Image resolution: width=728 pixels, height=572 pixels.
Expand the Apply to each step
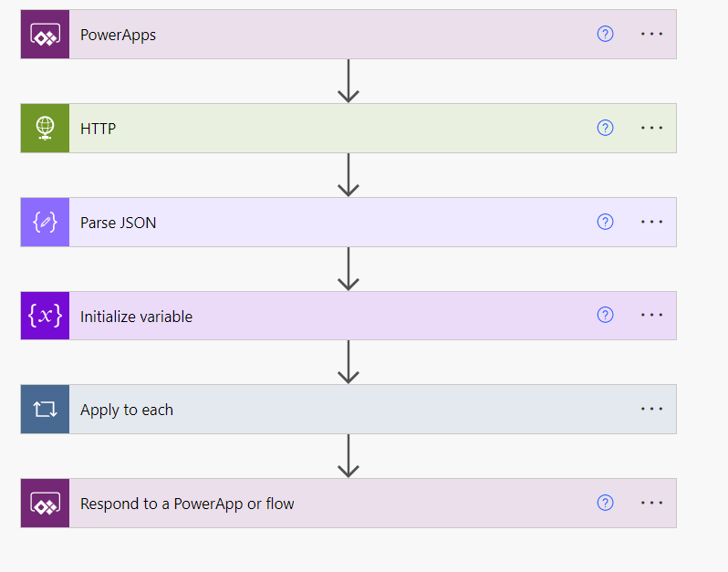(x=347, y=410)
